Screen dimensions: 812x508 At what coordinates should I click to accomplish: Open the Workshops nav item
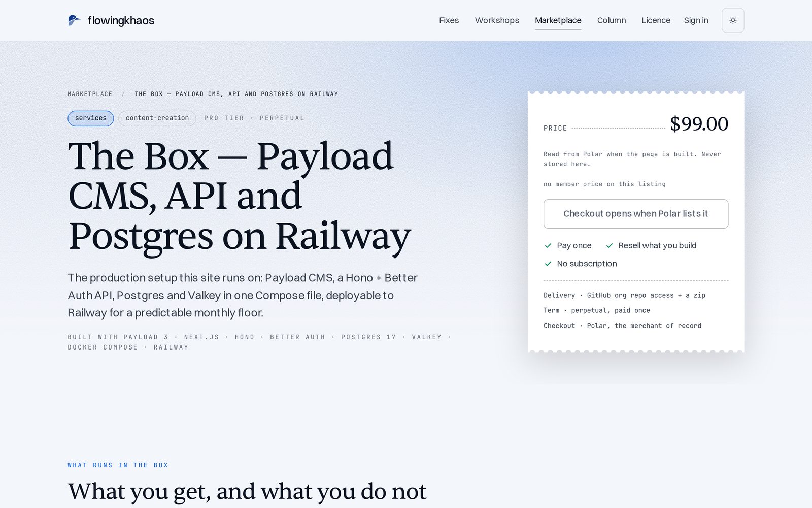497,20
